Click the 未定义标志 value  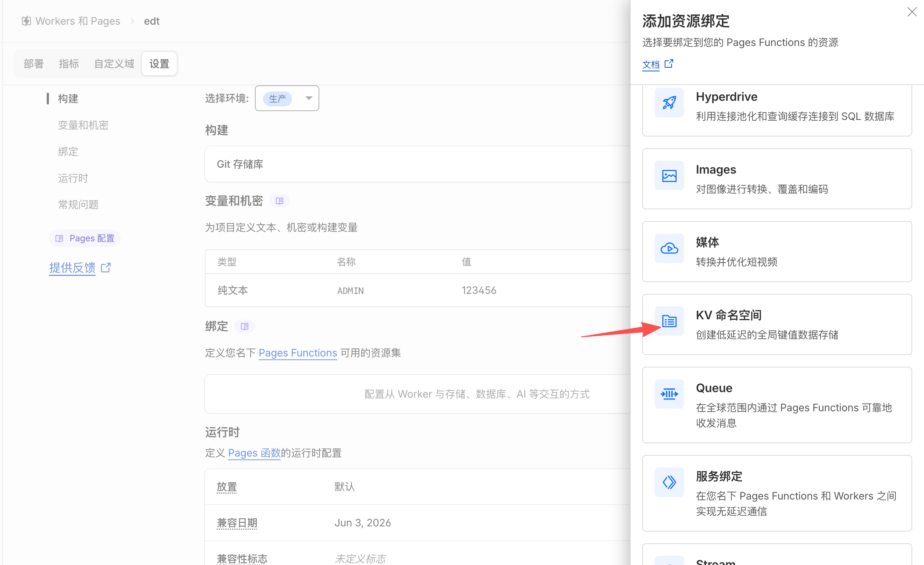coord(360,559)
